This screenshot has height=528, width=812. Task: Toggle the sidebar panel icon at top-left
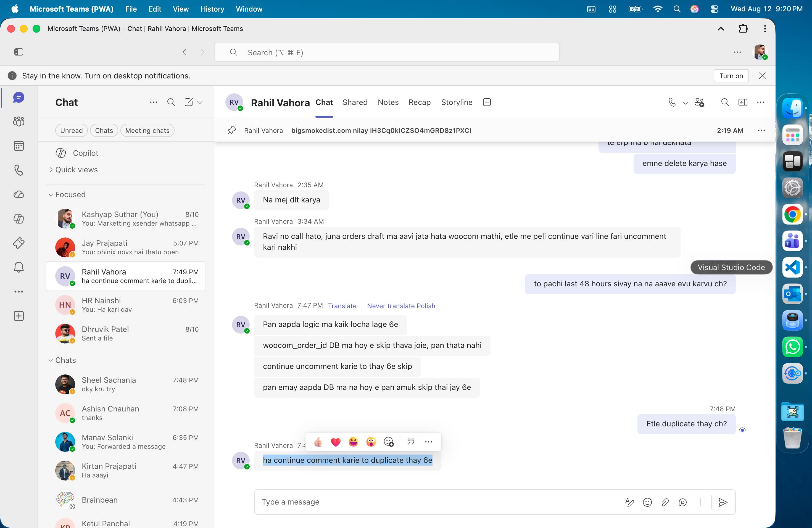(x=19, y=52)
